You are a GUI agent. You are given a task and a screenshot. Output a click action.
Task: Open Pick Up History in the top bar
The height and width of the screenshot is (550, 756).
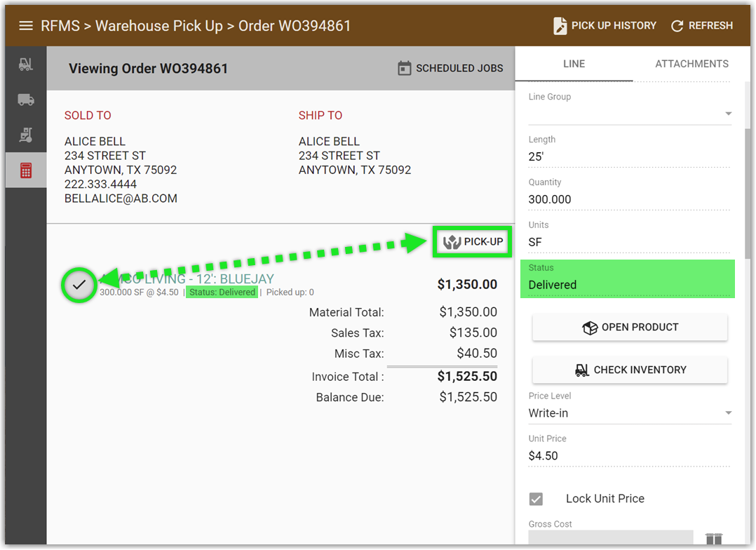click(604, 25)
